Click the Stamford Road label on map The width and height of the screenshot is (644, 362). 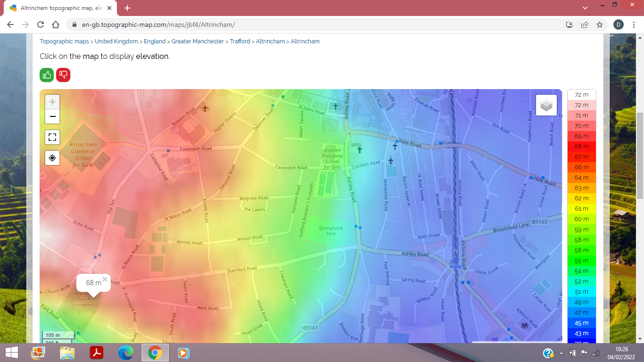click(x=242, y=269)
